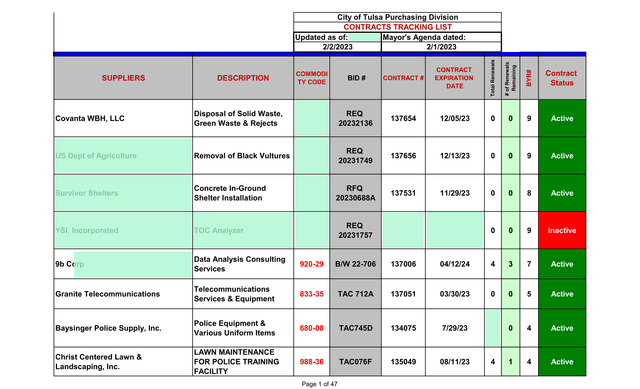This screenshot has height=389, width=640.
Task: Click the 'CONTRACTS TRACKING LIST' title
Action: (x=397, y=27)
